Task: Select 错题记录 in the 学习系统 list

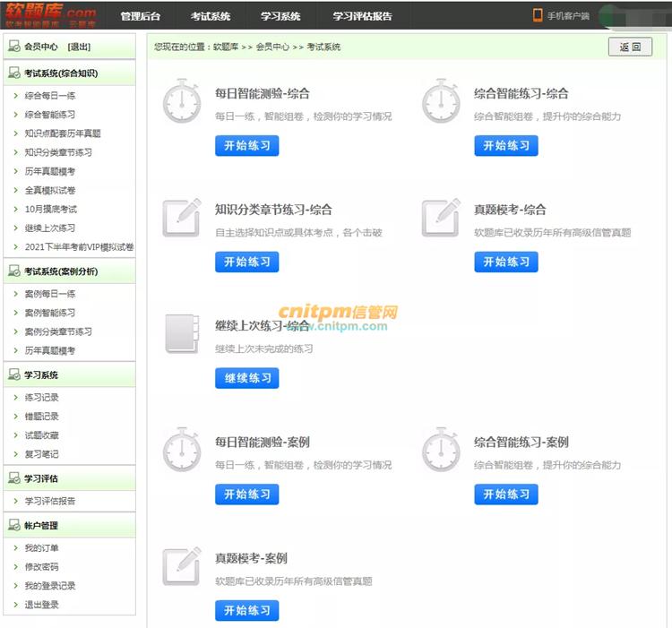Action: 42,417
